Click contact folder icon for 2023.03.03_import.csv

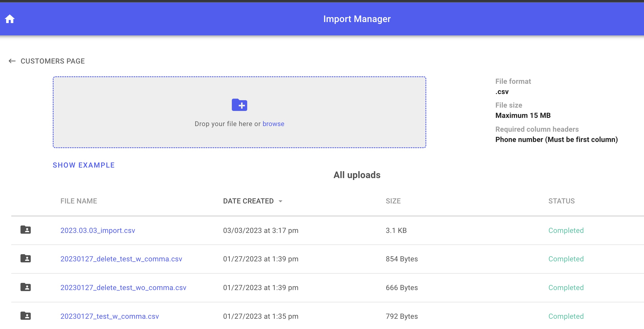point(26,230)
